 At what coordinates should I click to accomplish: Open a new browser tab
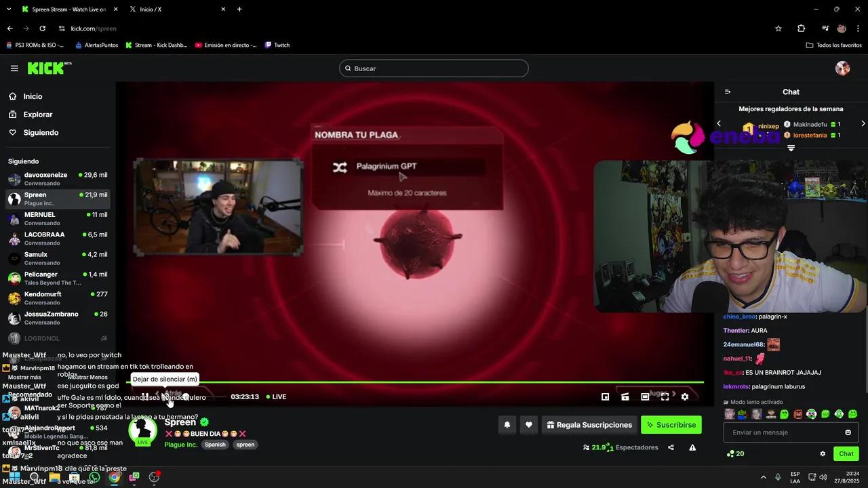(x=239, y=9)
